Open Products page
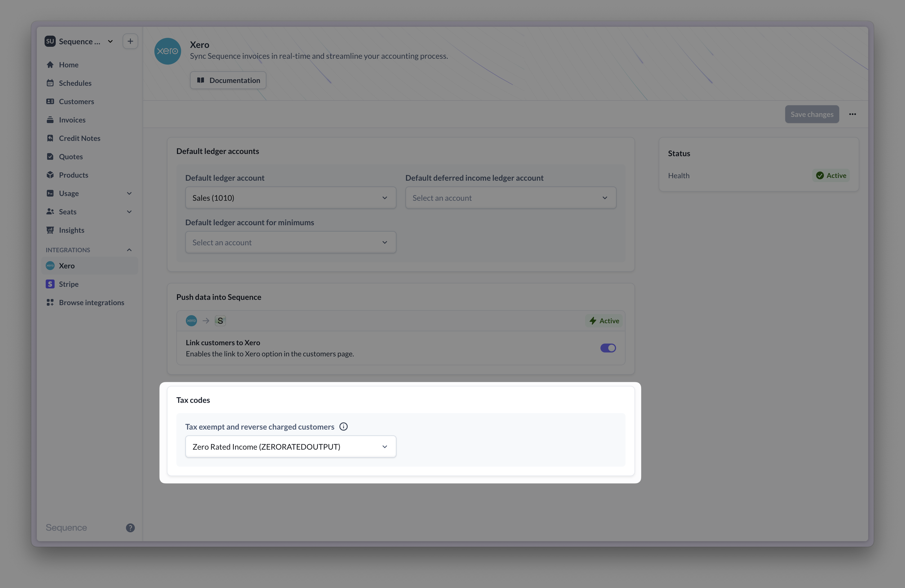 pyautogui.click(x=89, y=175)
